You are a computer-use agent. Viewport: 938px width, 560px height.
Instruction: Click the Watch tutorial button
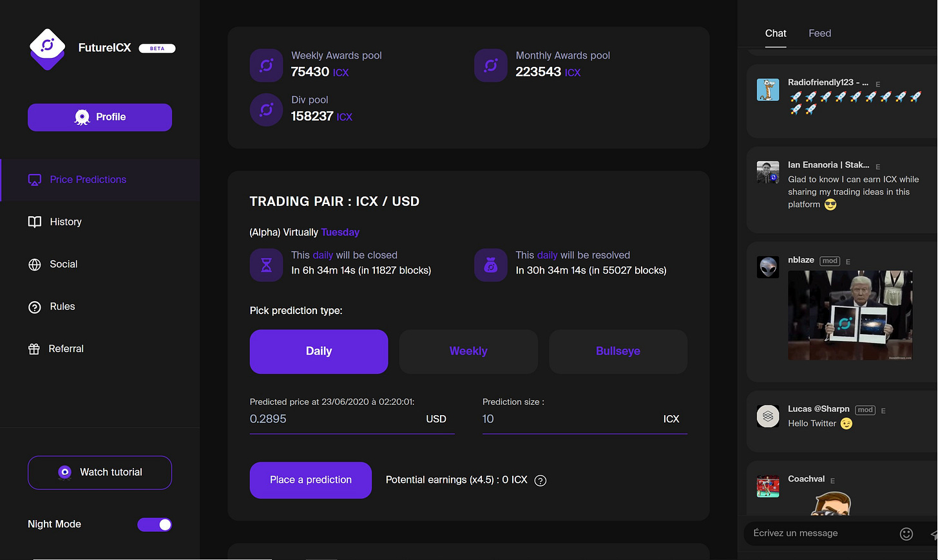[100, 472]
